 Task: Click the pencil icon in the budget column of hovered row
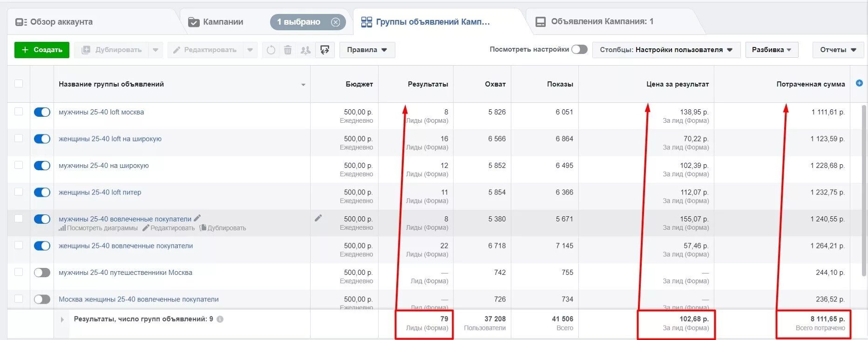pyautogui.click(x=318, y=218)
